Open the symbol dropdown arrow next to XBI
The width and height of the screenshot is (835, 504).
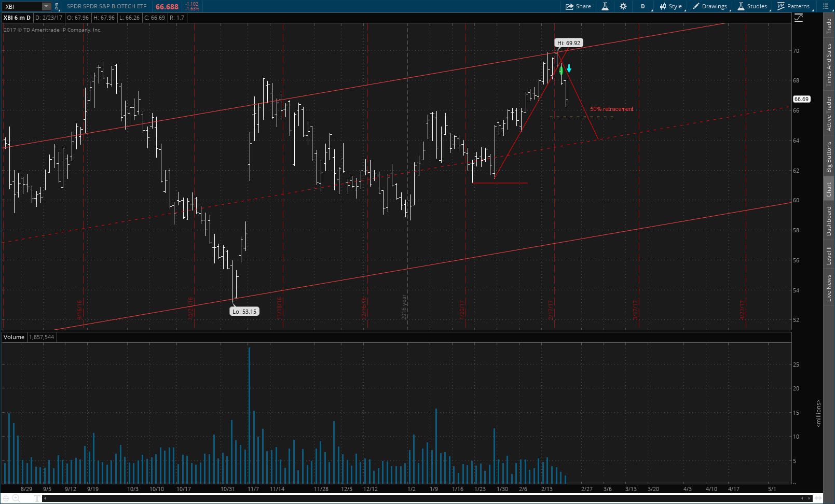pyautogui.click(x=46, y=6)
